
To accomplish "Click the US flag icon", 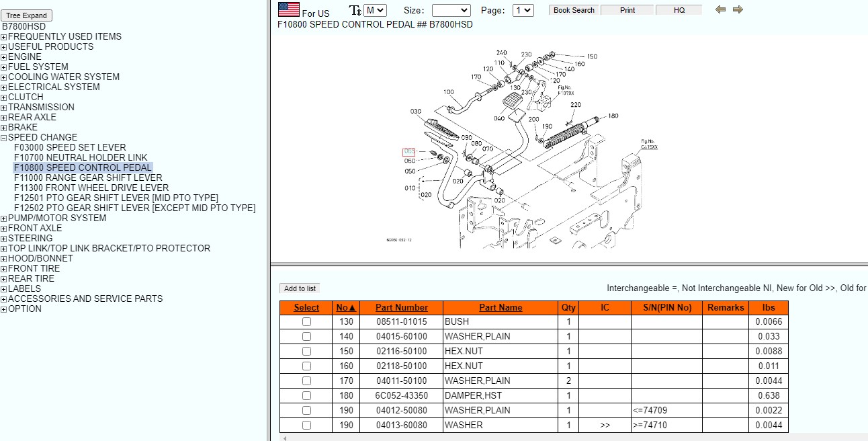I will (289, 9).
